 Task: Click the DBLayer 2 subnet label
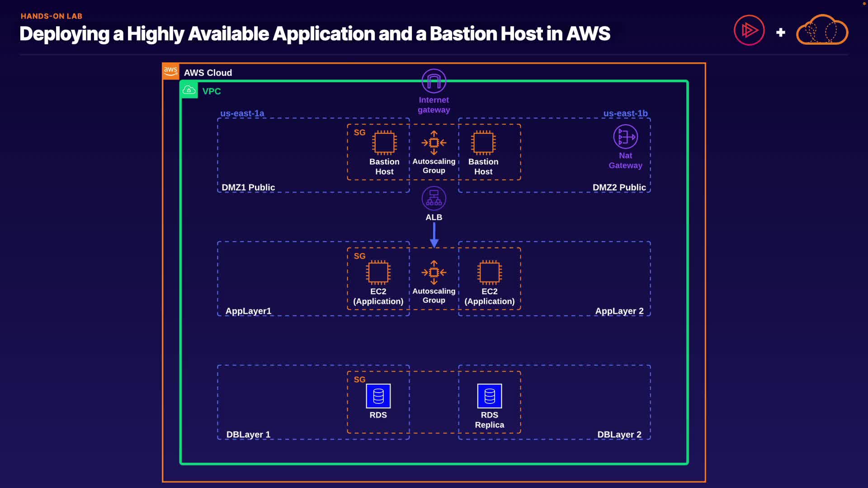tap(619, 435)
